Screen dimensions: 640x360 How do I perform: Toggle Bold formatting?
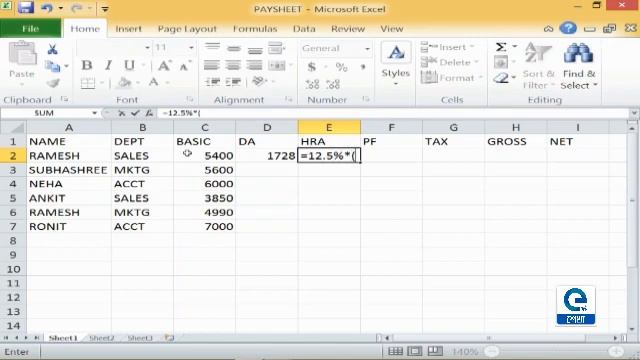(x=87, y=65)
